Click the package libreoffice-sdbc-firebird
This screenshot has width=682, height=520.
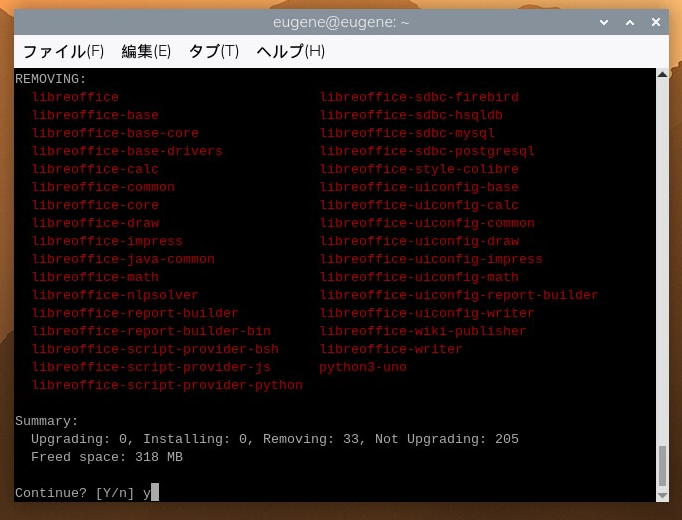coord(419,97)
